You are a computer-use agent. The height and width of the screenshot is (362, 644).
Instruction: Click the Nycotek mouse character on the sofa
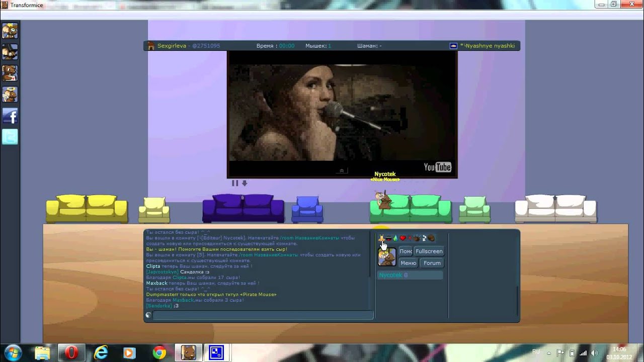(x=383, y=201)
